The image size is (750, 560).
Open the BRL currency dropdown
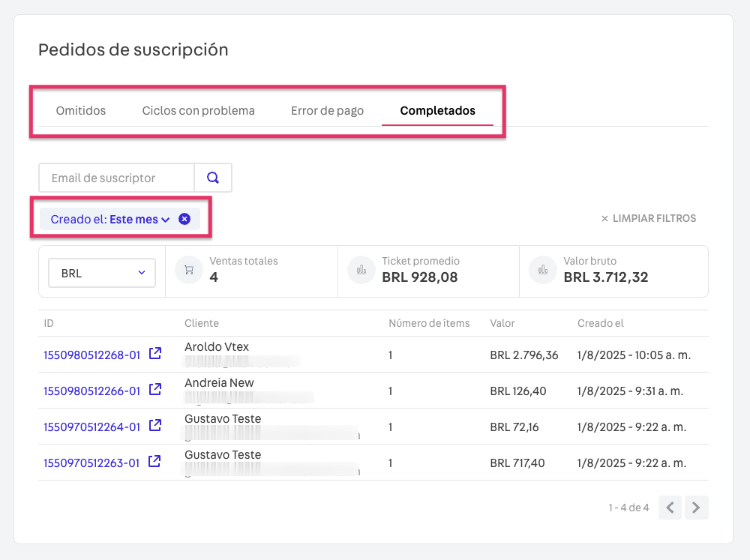tap(101, 273)
